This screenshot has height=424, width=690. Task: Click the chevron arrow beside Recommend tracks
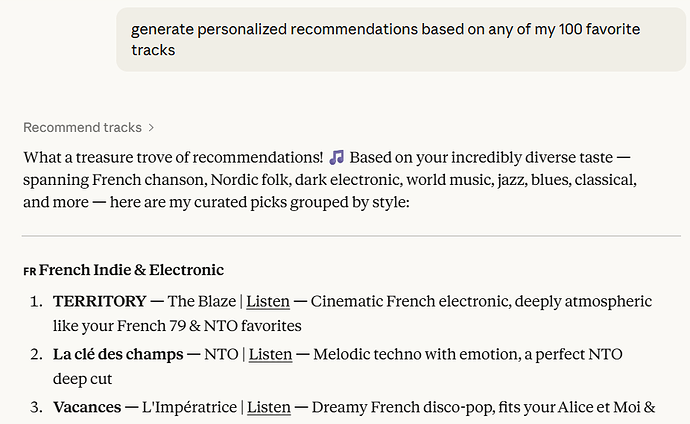tap(151, 127)
